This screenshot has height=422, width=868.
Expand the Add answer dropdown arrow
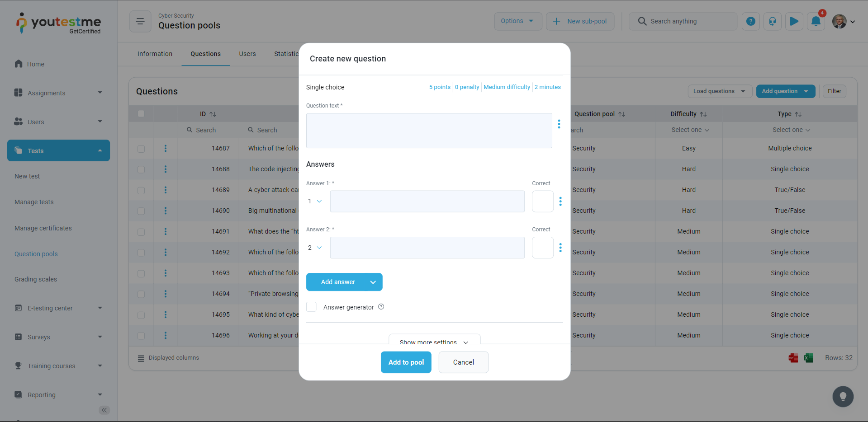pyautogui.click(x=373, y=282)
